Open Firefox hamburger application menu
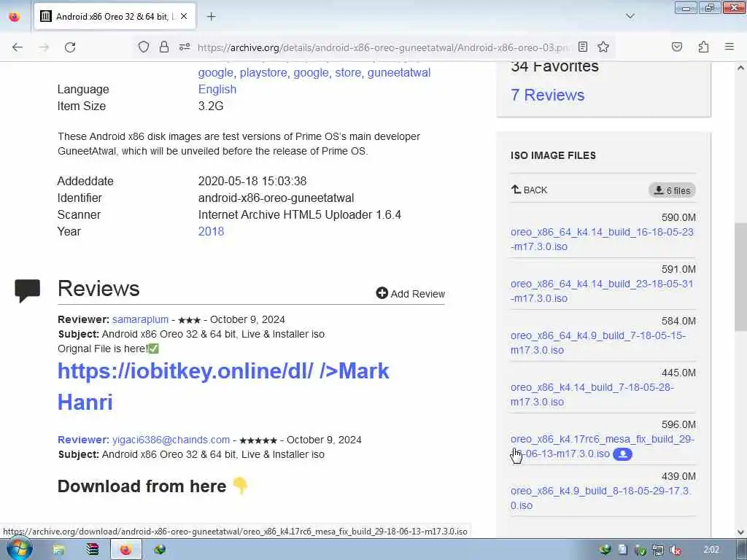Viewport: 747px width, 560px height. click(x=729, y=47)
